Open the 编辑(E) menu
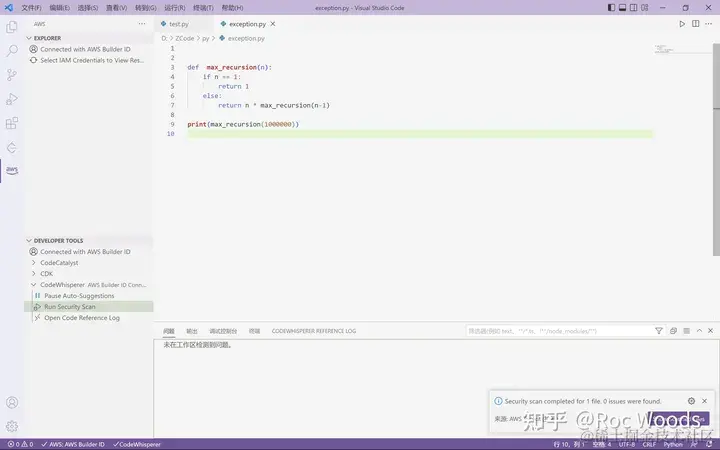The height and width of the screenshot is (450, 720). point(60,8)
